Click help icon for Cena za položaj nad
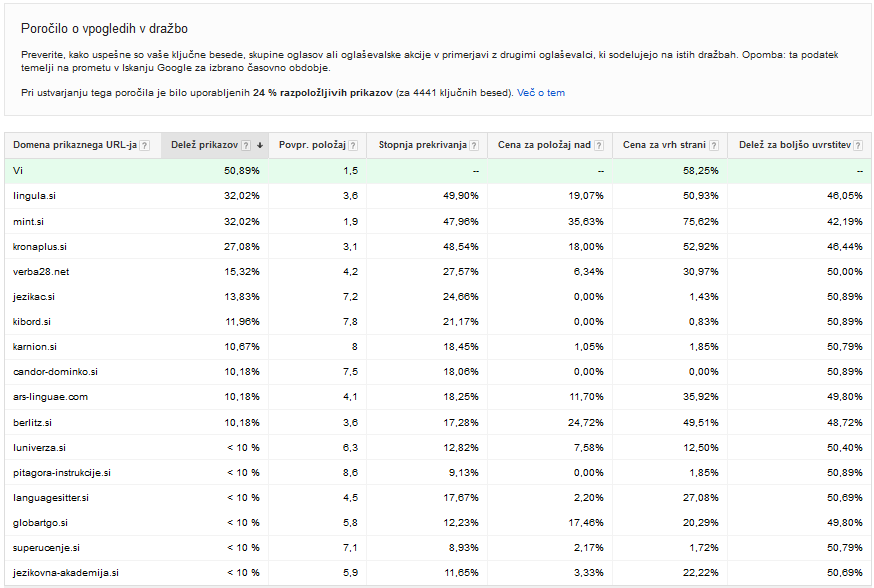This screenshot has width=874, height=588. point(599,146)
